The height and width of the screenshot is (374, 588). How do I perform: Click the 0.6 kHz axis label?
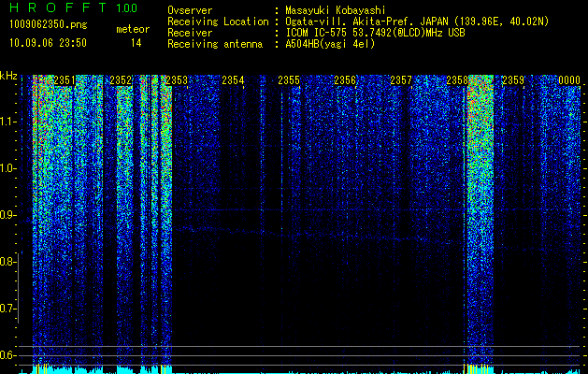[x=7, y=355]
